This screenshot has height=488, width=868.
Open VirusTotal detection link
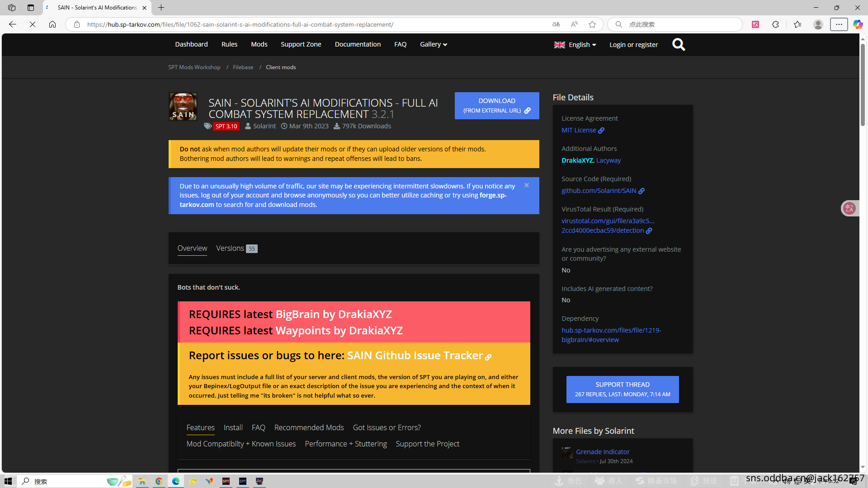[x=607, y=225]
